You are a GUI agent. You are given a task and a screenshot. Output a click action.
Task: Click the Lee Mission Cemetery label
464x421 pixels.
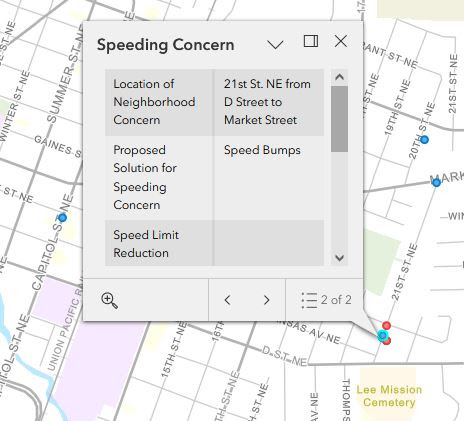(x=389, y=396)
